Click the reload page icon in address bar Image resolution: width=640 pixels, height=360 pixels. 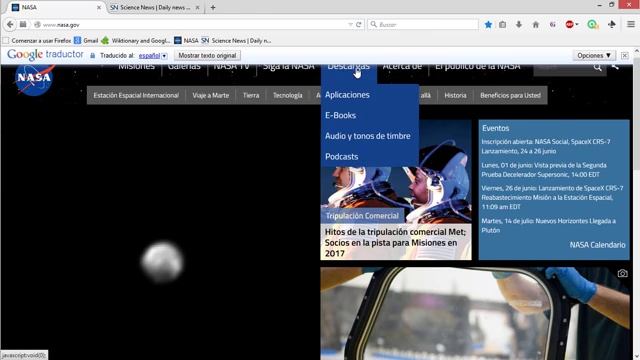(359, 24)
